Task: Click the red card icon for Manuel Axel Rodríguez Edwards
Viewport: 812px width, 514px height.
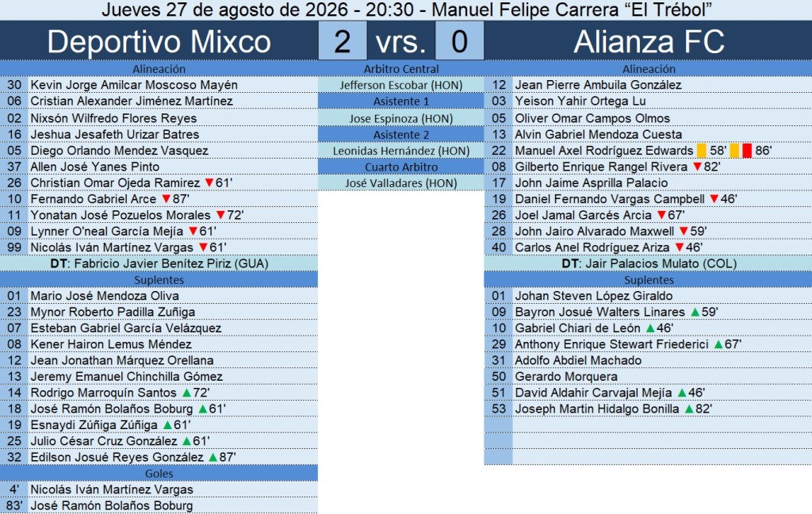Action: coord(747,150)
